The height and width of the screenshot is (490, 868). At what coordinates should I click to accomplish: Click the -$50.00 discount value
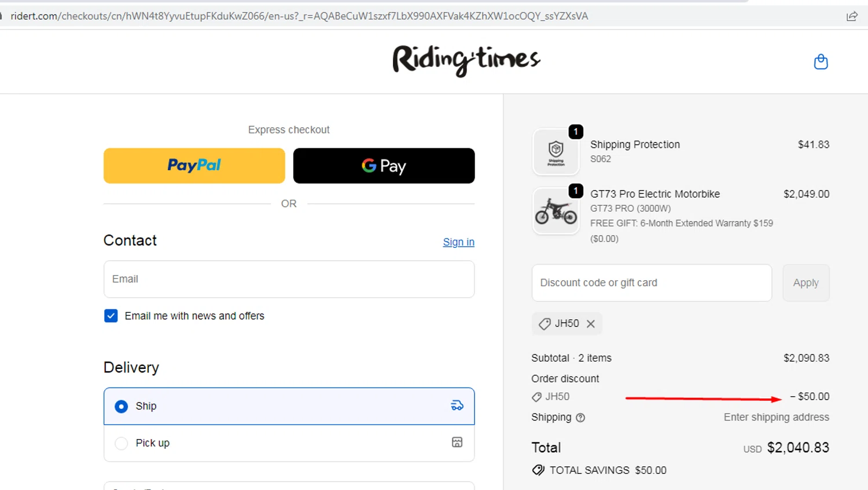coord(810,397)
